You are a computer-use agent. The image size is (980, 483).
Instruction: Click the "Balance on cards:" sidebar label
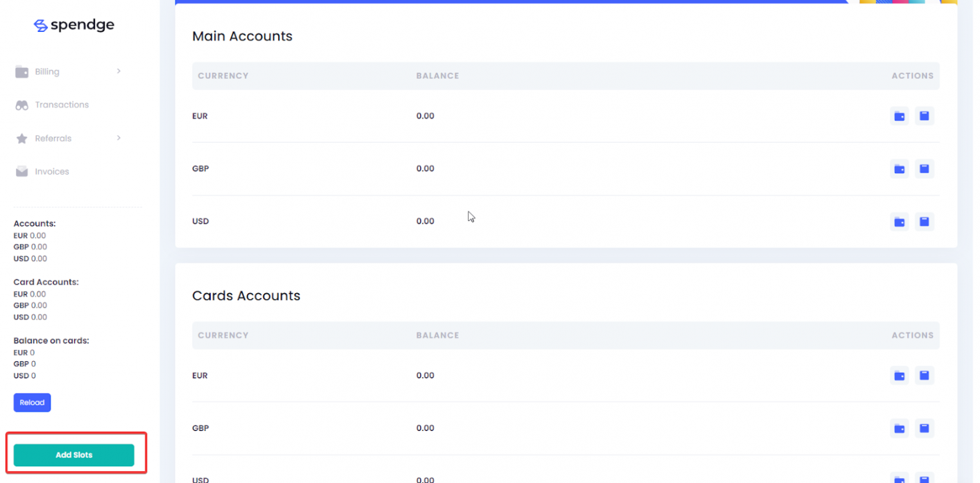(x=51, y=341)
